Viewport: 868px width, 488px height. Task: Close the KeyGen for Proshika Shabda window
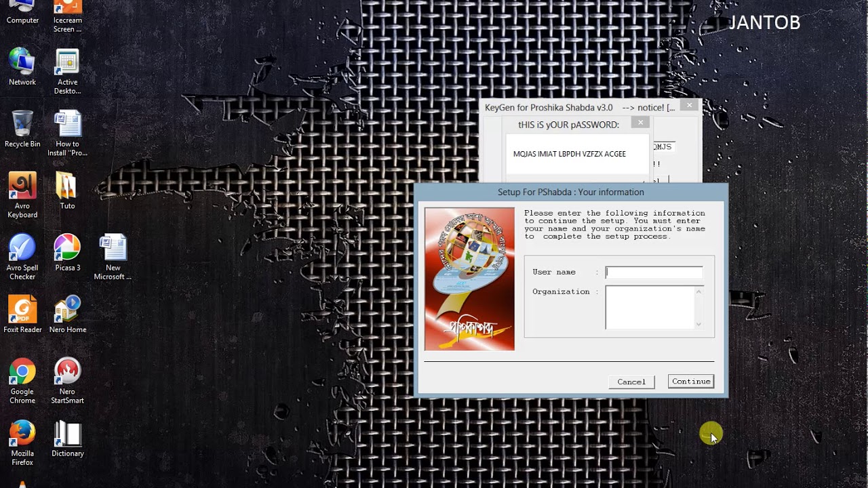coord(689,106)
